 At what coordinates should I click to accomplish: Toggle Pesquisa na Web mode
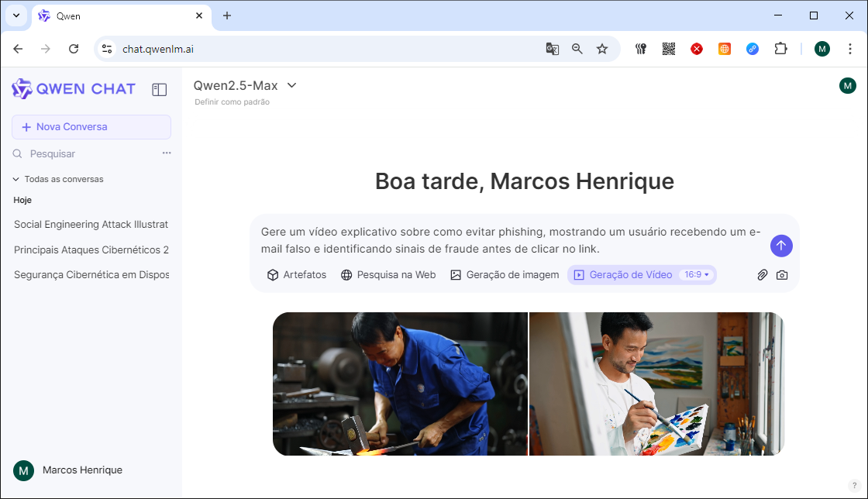388,275
